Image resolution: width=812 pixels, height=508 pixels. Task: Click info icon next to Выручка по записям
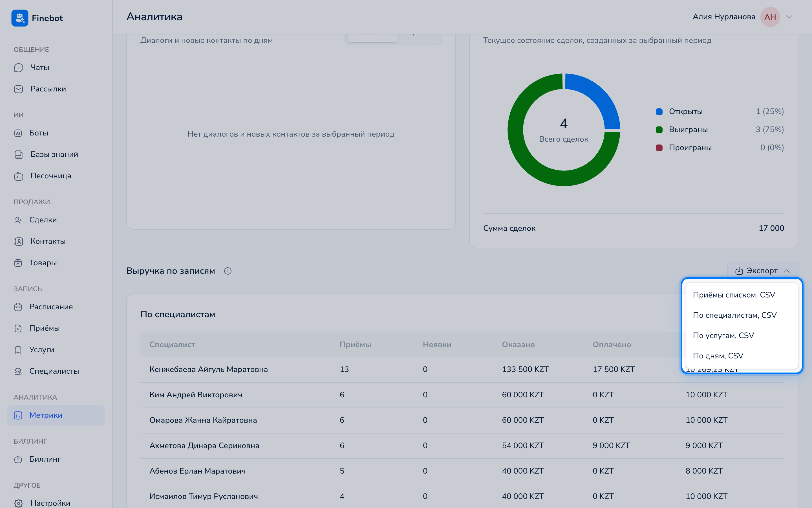[x=228, y=271]
